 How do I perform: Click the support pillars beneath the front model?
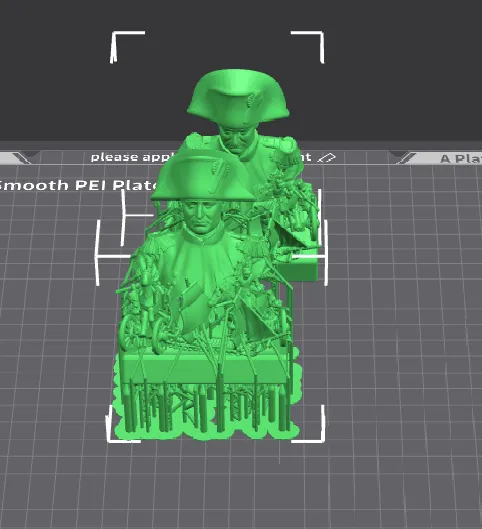[x=206, y=407]
